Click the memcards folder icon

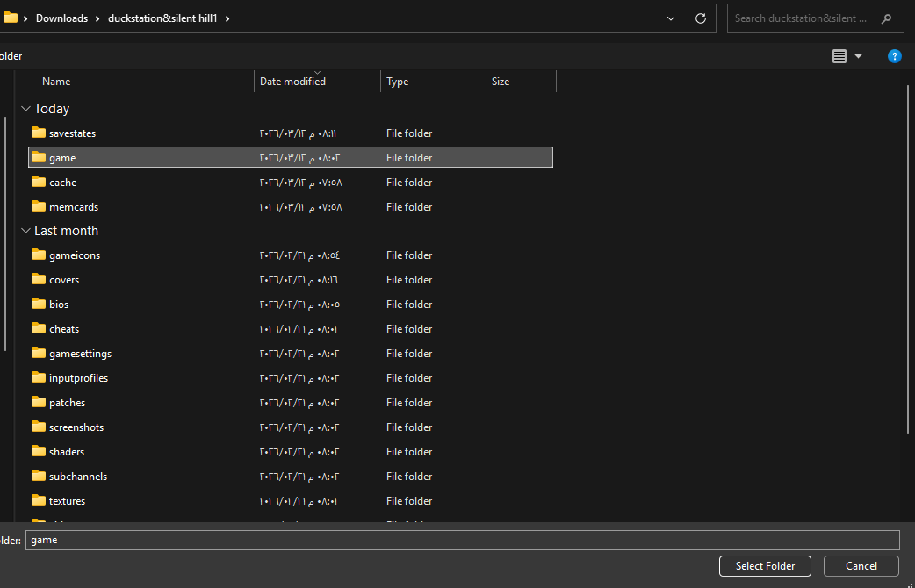tap(39, 206)
